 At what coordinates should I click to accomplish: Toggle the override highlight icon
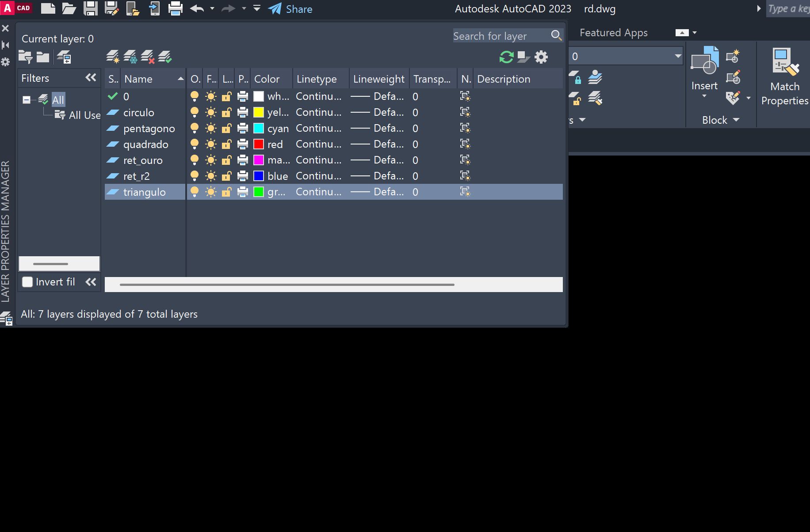523,57
